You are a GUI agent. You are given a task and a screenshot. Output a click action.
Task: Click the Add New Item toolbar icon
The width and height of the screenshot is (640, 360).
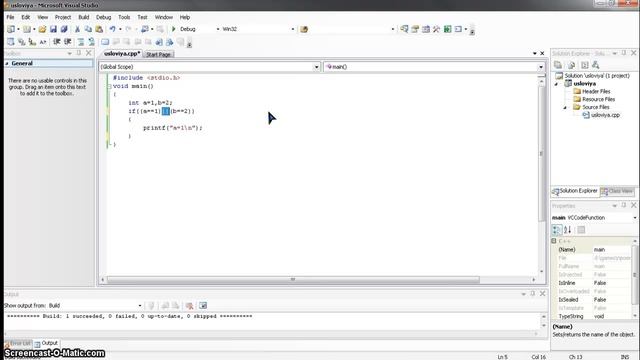click(27, 29)
